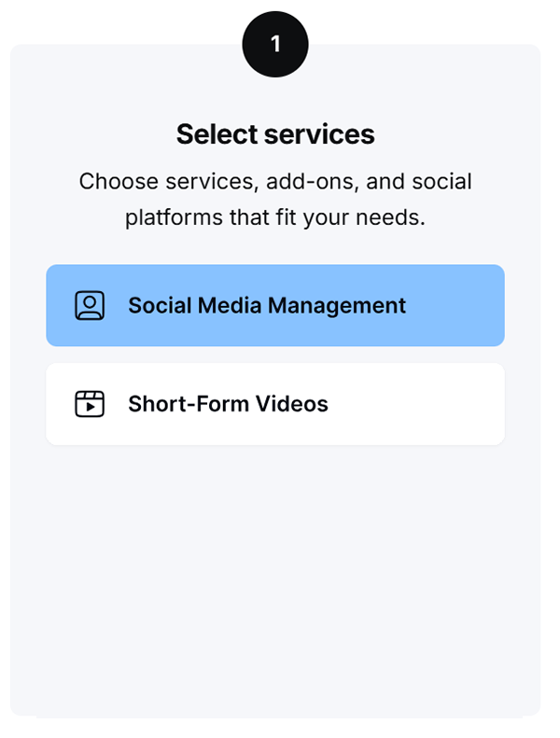Click the empty gray panel area below the options
Screen dimensions: 560x738
[x=275, y=578]
